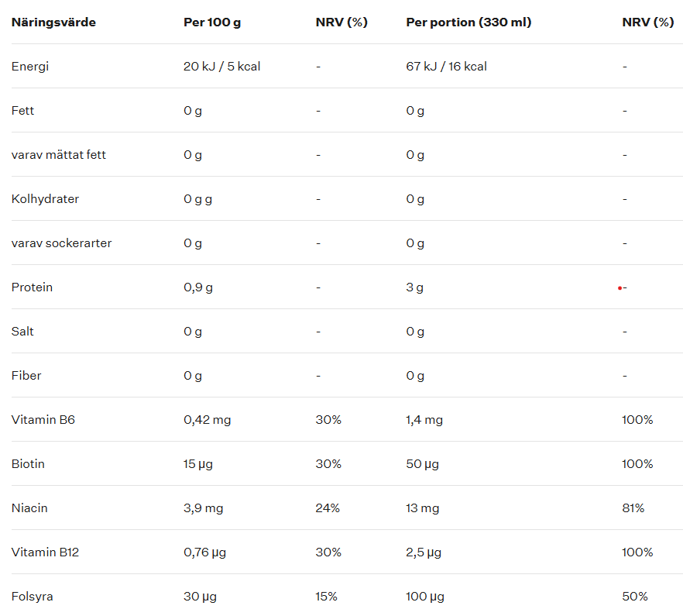This screenshot has height=616, width=683.
Task: Click the 67 kJ / 16 kcal value
Action: (x=446, y=67)
